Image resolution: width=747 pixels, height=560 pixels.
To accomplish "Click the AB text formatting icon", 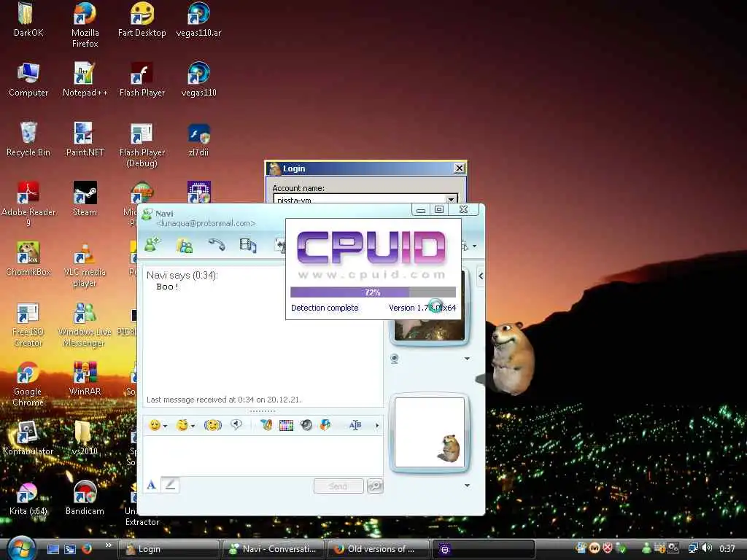I will coord(355,425).
